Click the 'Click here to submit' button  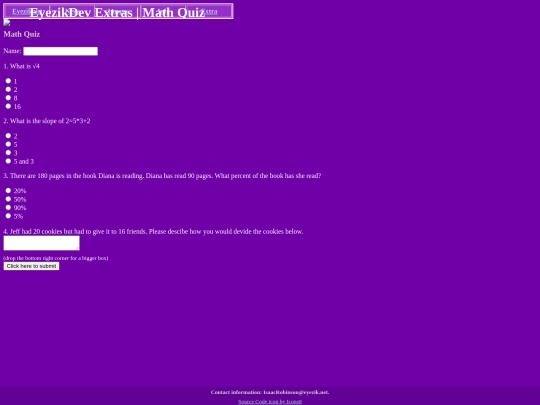(x=31, y=266)
